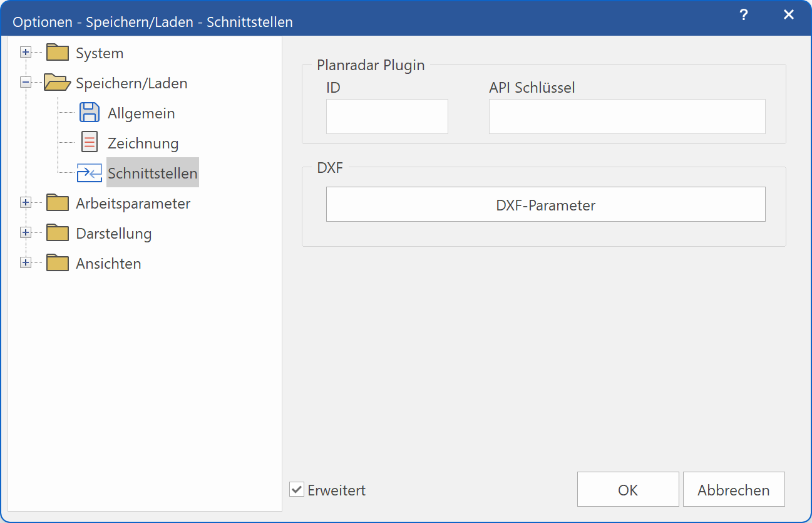Screen dimensions: 812x523
Task: Collapse the Speichern/Laden tree node
Action: (26, 83)
